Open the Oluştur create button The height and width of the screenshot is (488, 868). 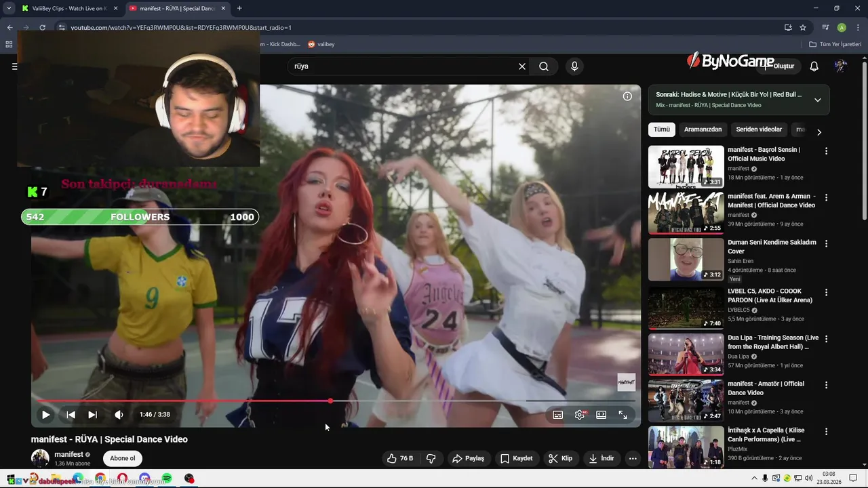click(x=778, y=66)
